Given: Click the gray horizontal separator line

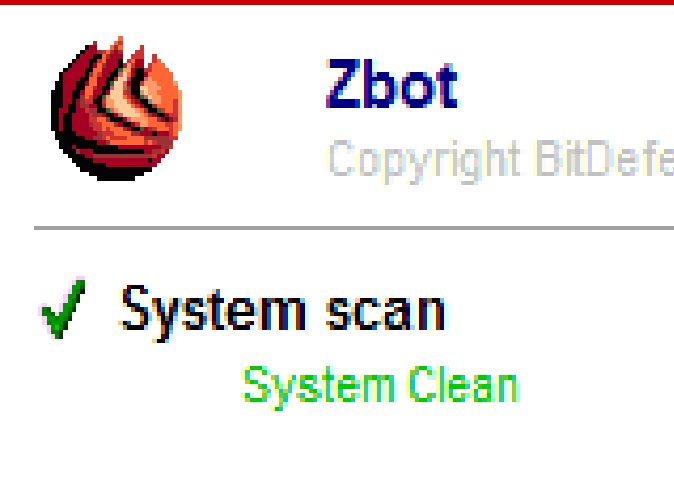Looking at the screenshot, I should pyautogui.click(x=354, y=228).
